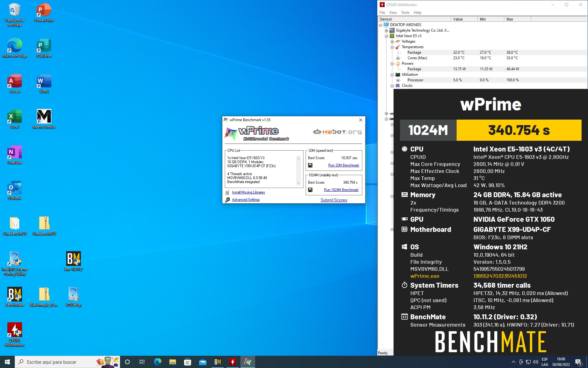Expand the Gigabyte Technology Co. Ltd. node
The width and height of the screenshot is (588, 368).
click(x=386, y=30)
